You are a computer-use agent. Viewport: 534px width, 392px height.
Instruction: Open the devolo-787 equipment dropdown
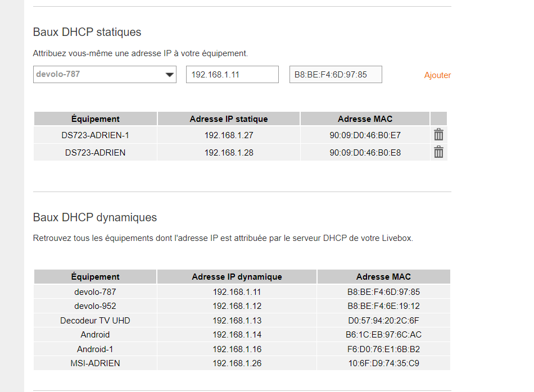105,74
